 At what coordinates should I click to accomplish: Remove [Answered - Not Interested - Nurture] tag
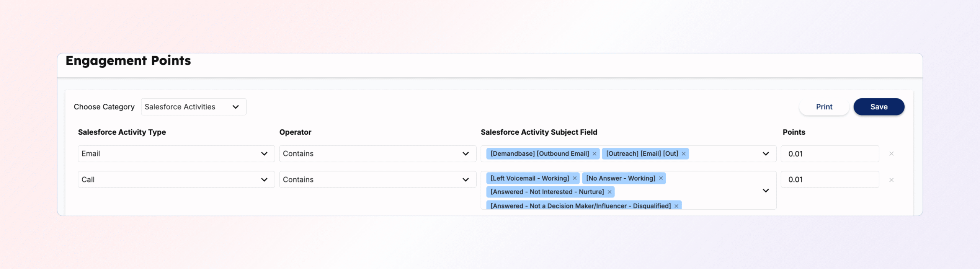[x=609, y=192]
